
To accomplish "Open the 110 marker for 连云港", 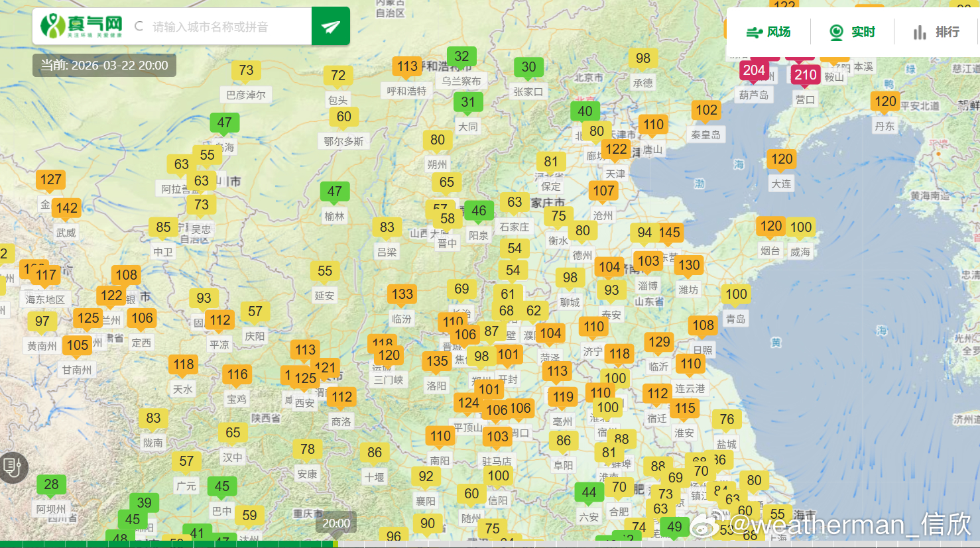I will (691, 364).
